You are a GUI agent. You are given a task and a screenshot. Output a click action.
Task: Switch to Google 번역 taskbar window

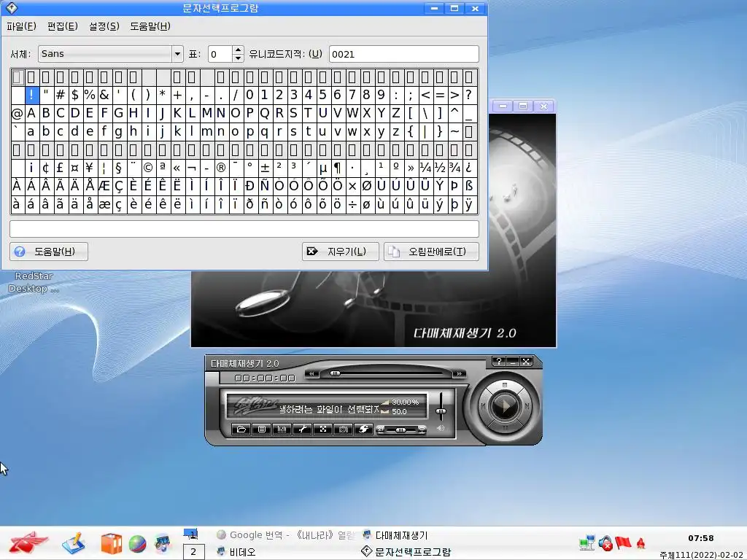tap(286, 535)
